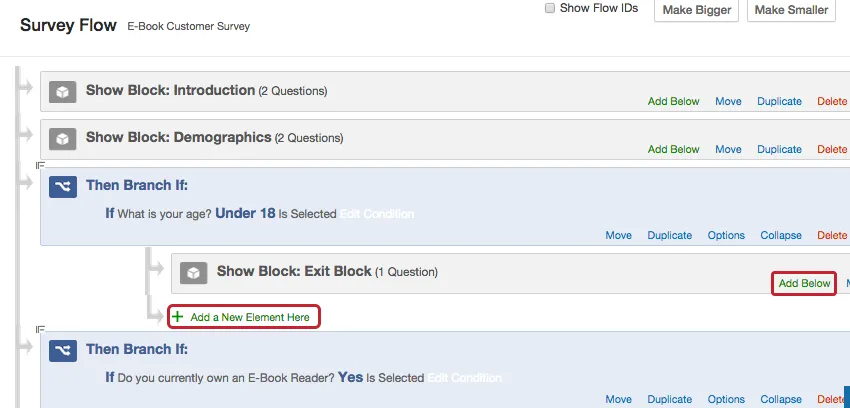
Task: Click Add Below on Introduction block
Action: 673,102
